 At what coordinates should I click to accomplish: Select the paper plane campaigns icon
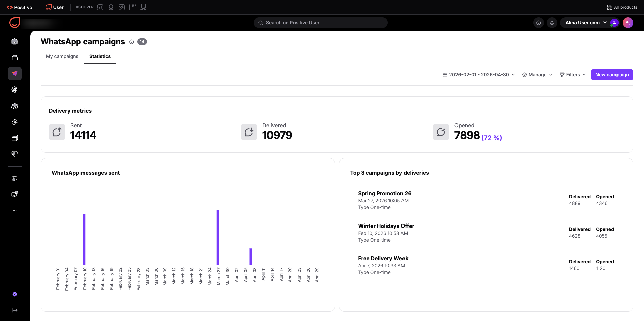point(15,74)
